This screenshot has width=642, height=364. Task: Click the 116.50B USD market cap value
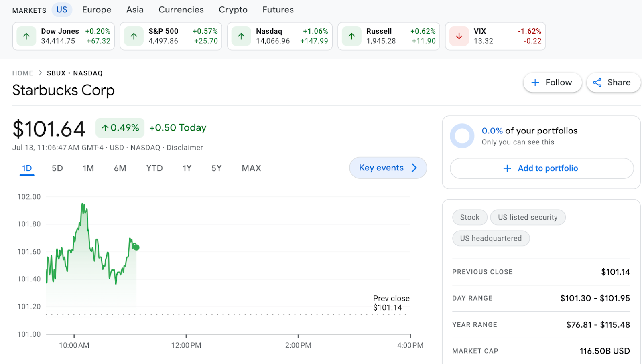click(605, 351)
